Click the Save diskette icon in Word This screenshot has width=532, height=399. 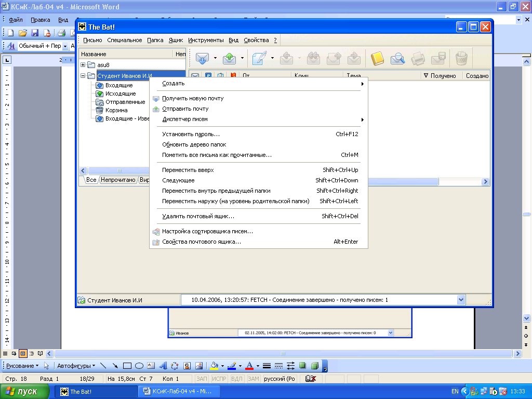click(35, 33)
